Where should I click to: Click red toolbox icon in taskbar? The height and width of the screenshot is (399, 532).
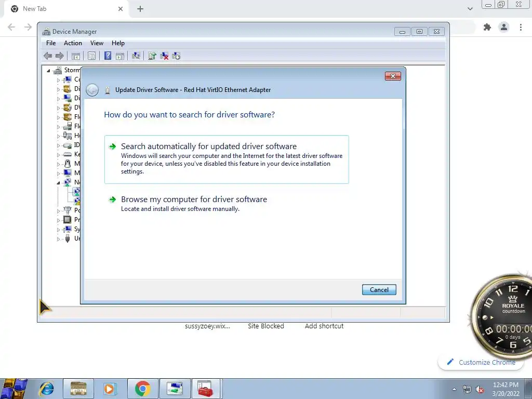pyautogui.click(x=205, y=389)
